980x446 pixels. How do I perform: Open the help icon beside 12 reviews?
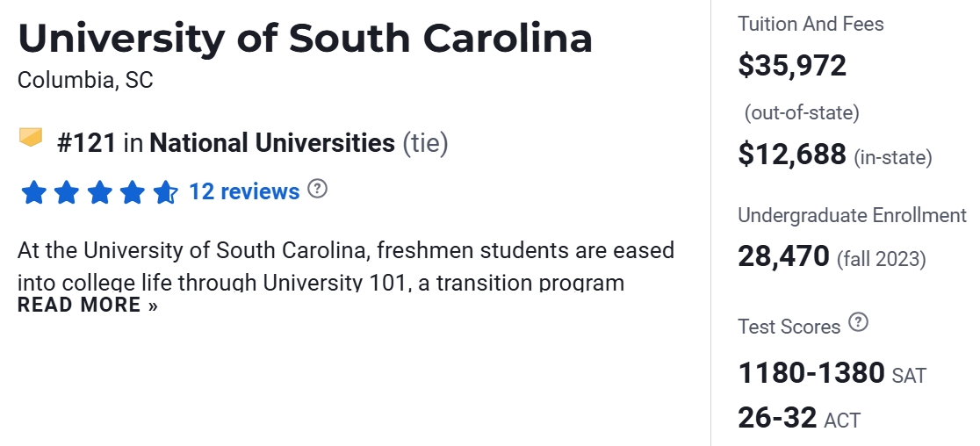tap(318, 189)
